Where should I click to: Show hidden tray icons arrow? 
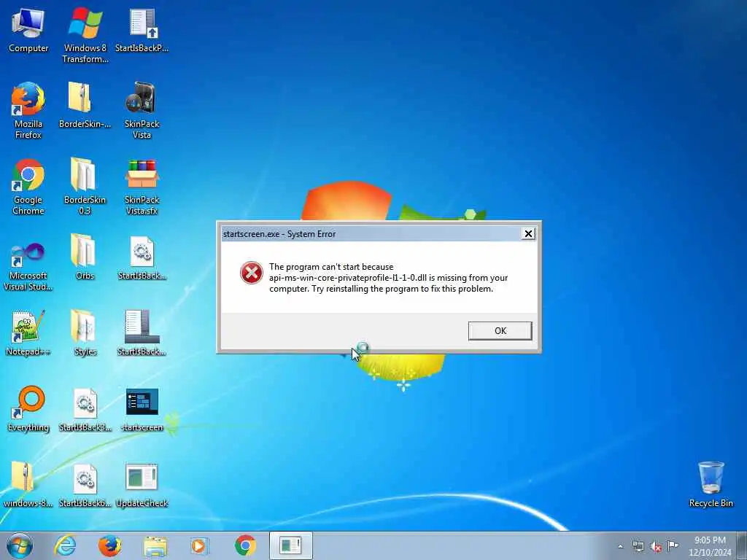coord(620,546)
